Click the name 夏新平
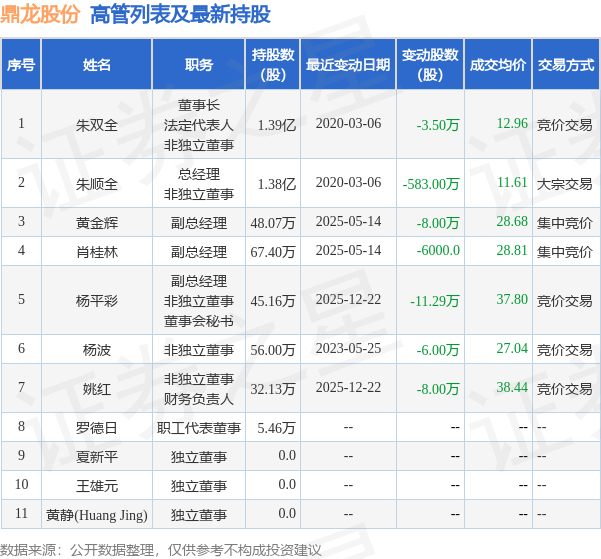Viewport: 601px width, 559px height. coord(97,457)
